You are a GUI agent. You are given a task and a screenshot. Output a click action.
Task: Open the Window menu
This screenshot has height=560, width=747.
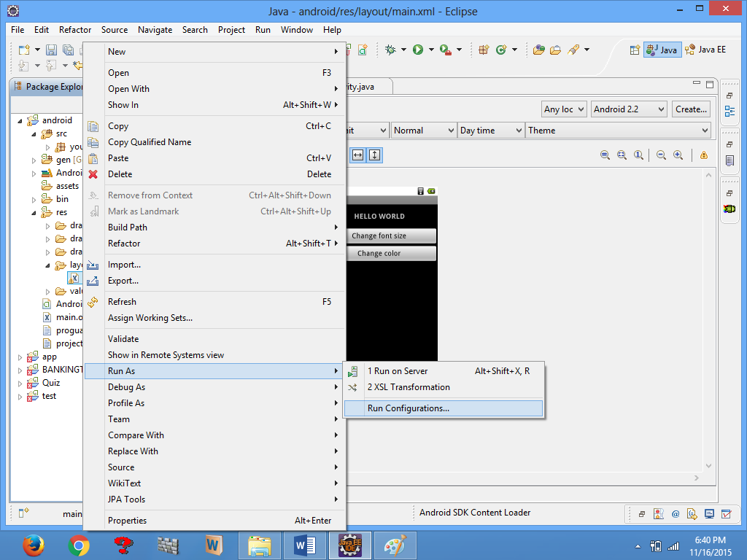pyautogui.click(x=297, y=30)
